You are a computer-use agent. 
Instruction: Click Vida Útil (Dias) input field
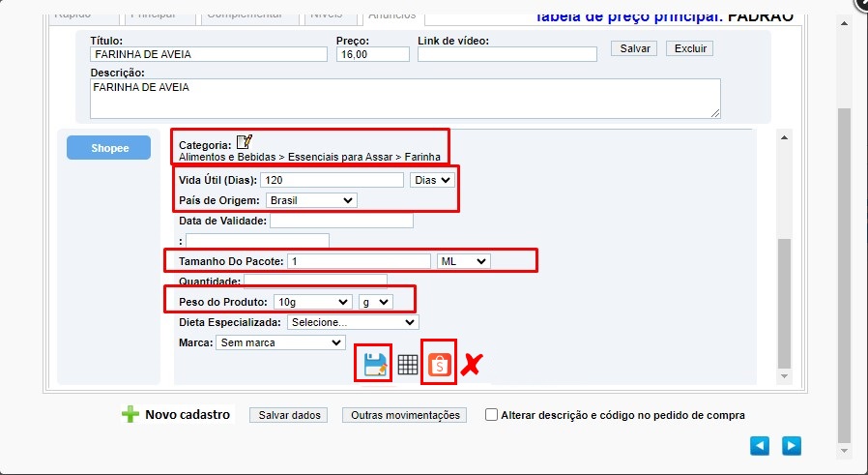[332, 180]
